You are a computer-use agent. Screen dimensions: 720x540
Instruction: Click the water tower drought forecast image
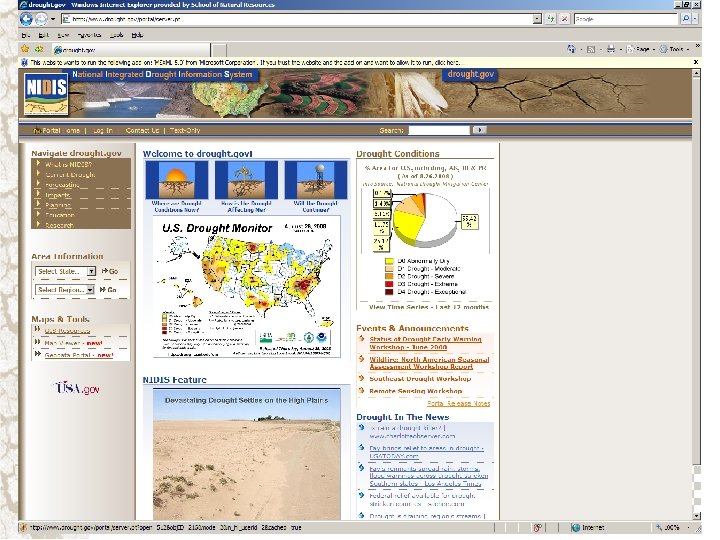316,180
